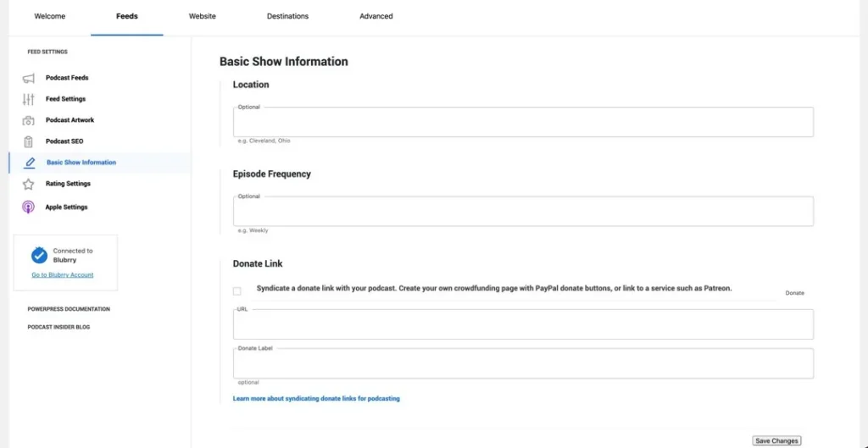Open Podcast Artwork settings

point(70,120)
